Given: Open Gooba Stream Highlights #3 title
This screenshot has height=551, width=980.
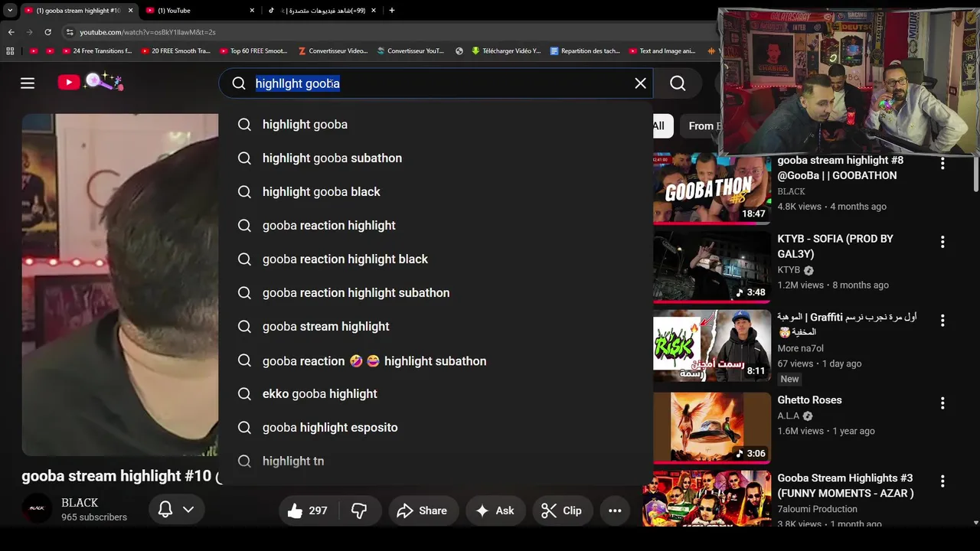Looking at the screenshot, I should pyautogui.click(x=845, y=486).
